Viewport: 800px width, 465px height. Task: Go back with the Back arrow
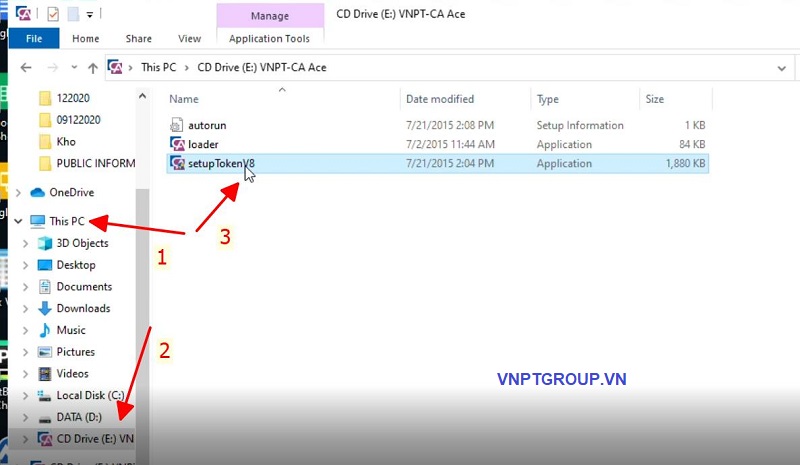[x=26, y=67]
